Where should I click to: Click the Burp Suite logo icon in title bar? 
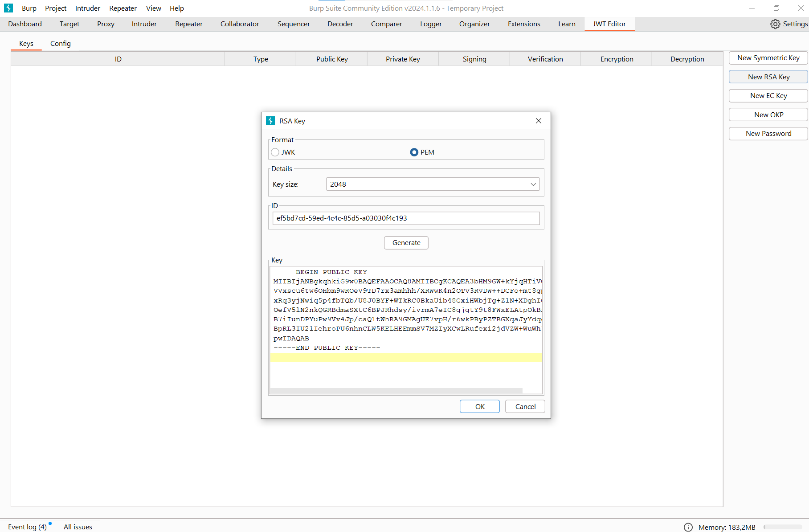(x=8, y=8)
